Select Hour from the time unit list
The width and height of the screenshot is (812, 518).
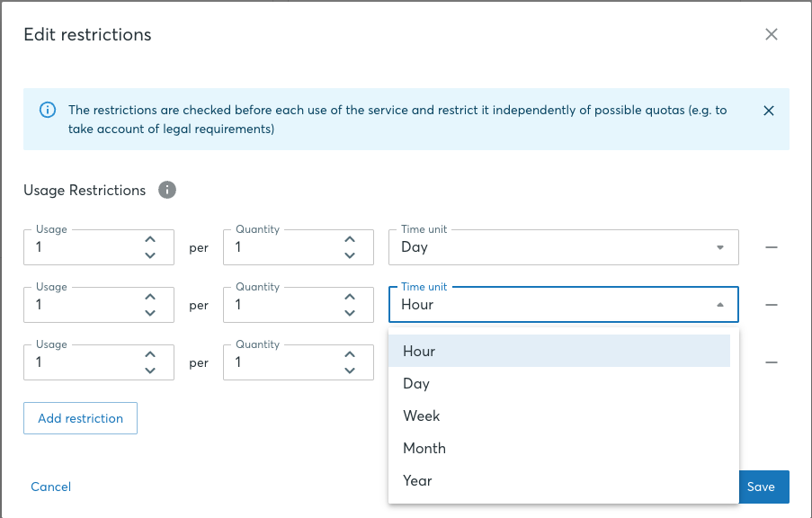(559, 351)
